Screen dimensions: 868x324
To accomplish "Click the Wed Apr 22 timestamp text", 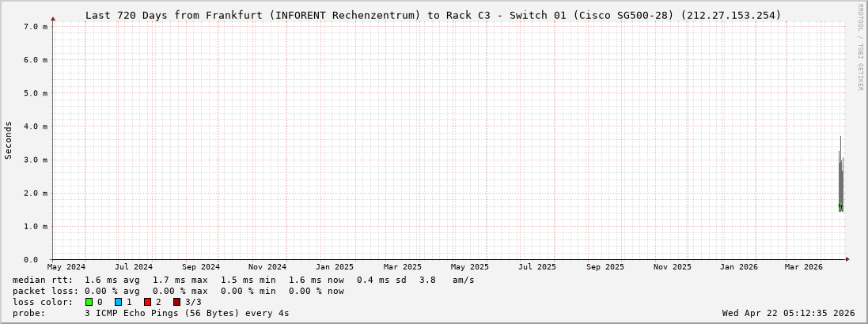I will tap(788, 313).
